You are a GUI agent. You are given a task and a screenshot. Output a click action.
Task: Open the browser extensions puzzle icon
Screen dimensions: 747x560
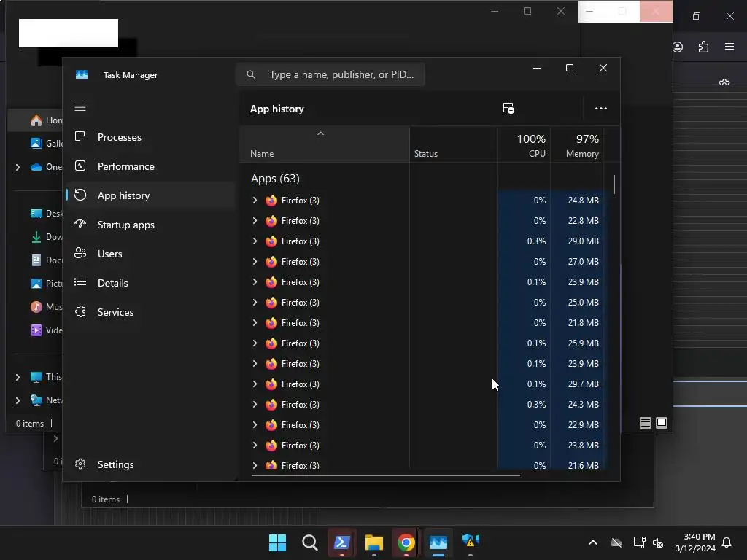tap(704, 47)
